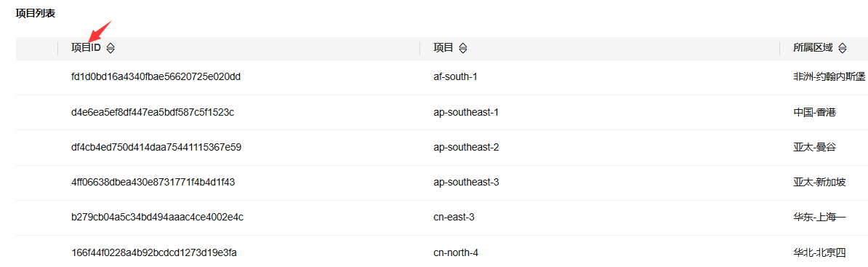Select project ID 4ff06638dbea430e8731771f4b4d1f43
Image resolution: width=868 pixels, height=267 pixels.
click(153, 182)
